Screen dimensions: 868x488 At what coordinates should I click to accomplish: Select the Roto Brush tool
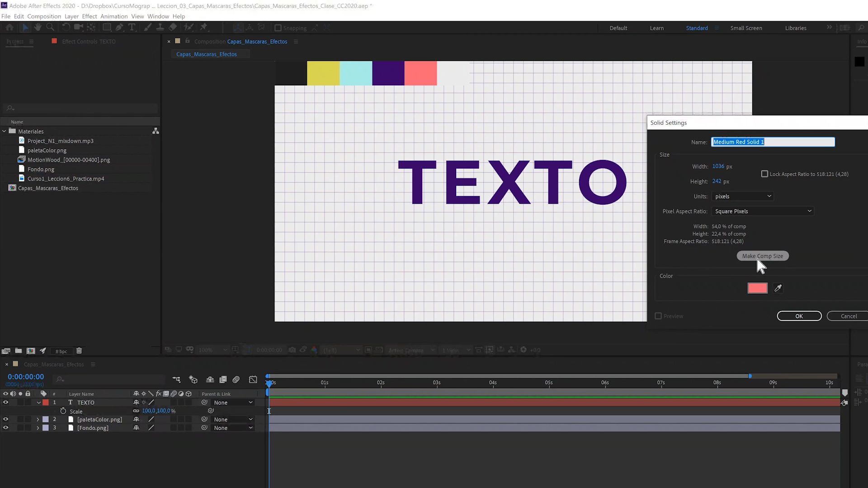click(x=189, y=28)
